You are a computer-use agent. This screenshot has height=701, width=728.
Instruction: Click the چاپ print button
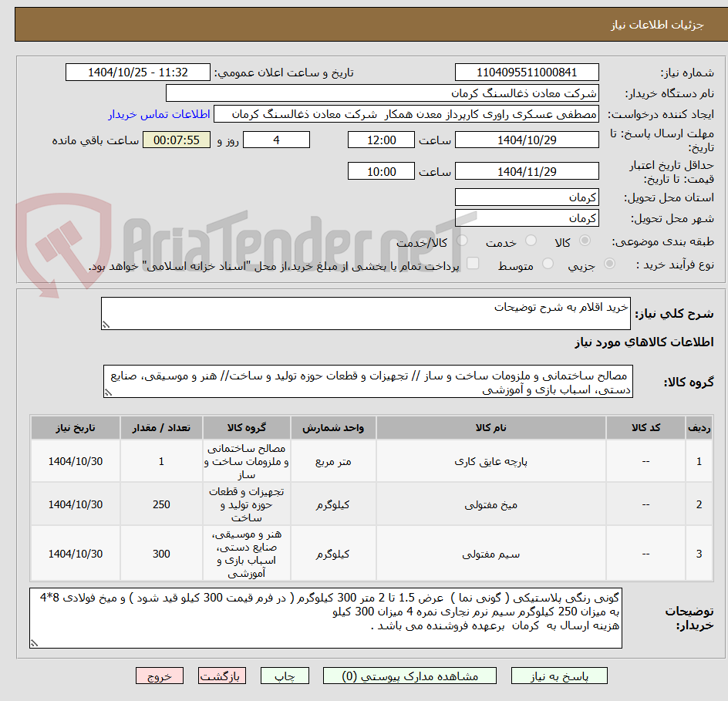coord(285,676)
